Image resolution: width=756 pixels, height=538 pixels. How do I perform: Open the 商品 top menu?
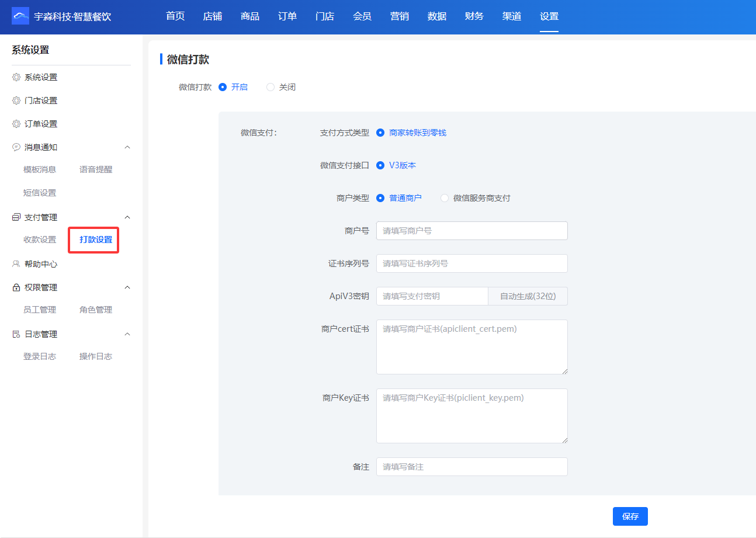click(250, 16)
